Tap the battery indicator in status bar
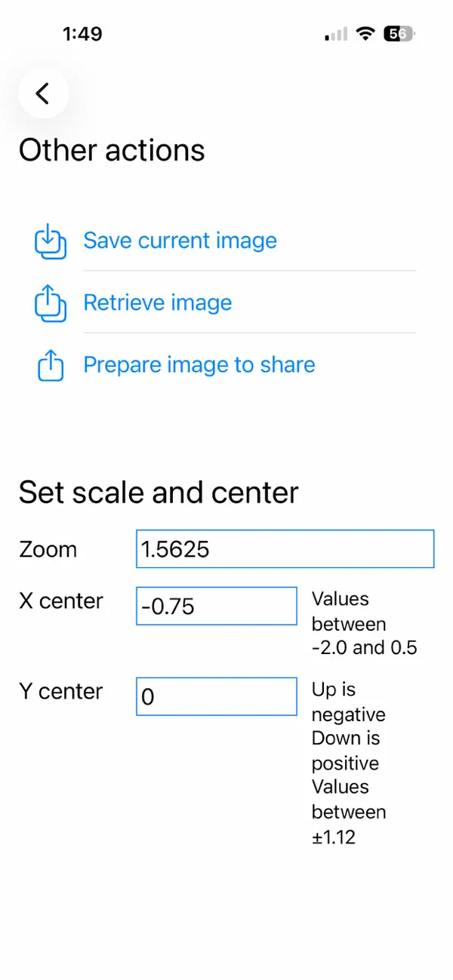Screen dimensions: 453x980 399,34
